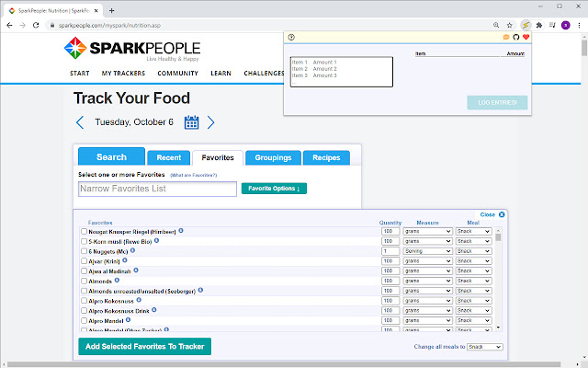Screen dimensions: 588x368
Task: Open the Change all meals to dropdown
Action: pos(485,347)
